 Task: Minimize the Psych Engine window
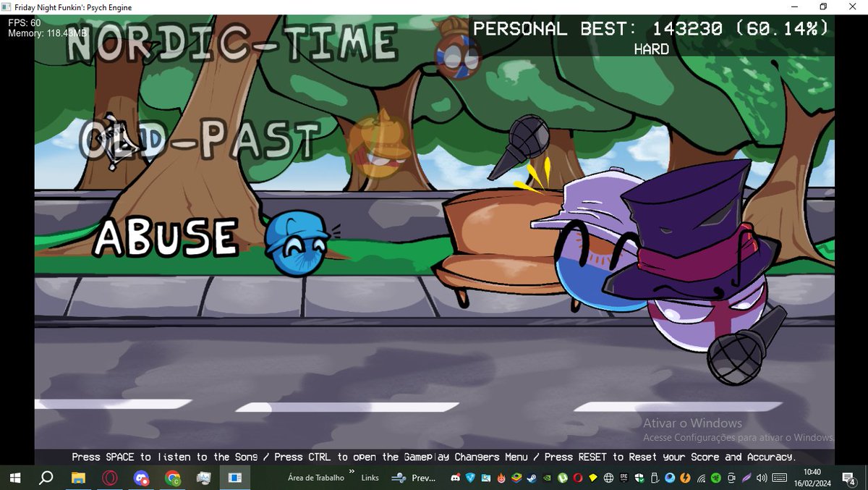pos(793,7)
